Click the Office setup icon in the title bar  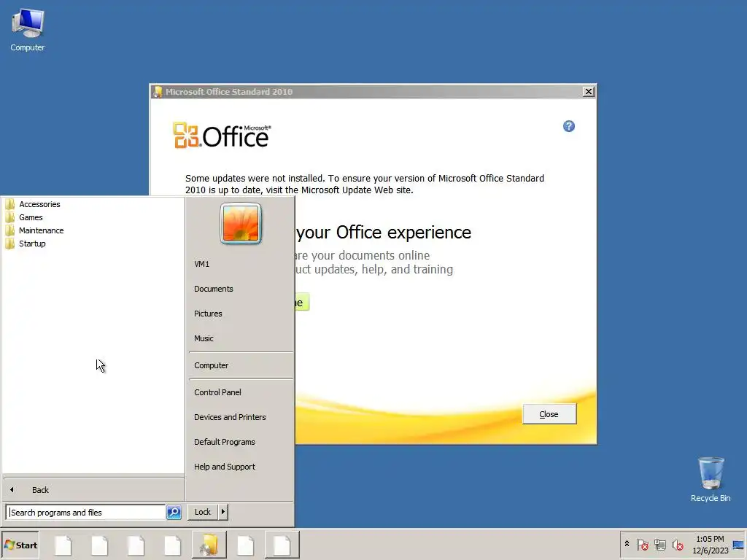(158, 91)
